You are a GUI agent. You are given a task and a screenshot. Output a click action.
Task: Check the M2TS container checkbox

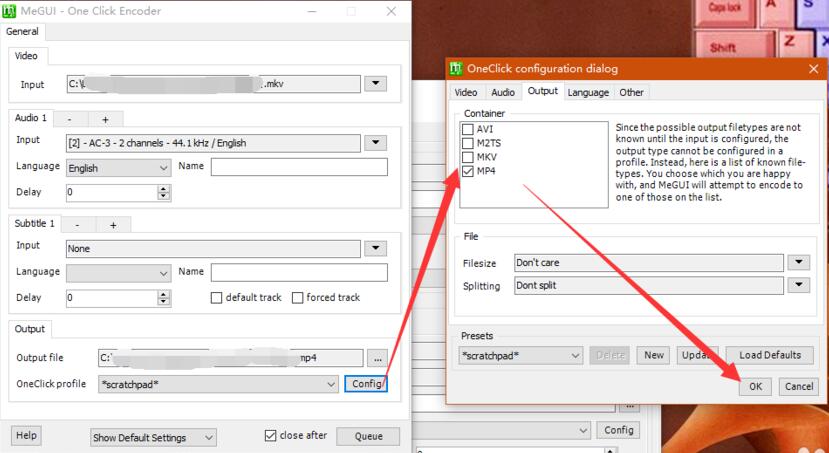coord(467,143)
